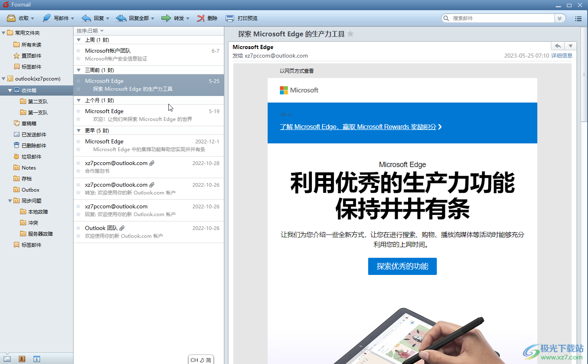Open the 排序:日期 sort dropdown

90,31
